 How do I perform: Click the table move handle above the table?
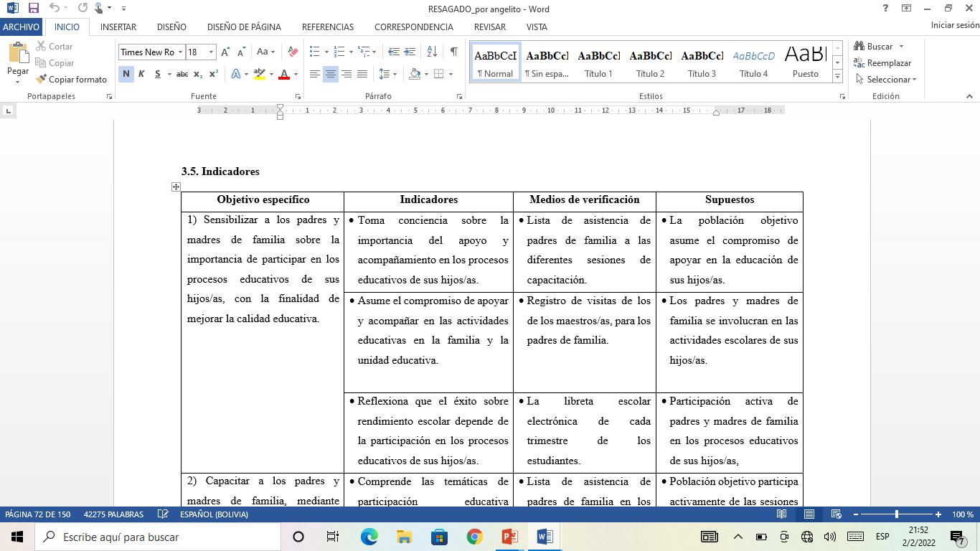pos(176,187)
